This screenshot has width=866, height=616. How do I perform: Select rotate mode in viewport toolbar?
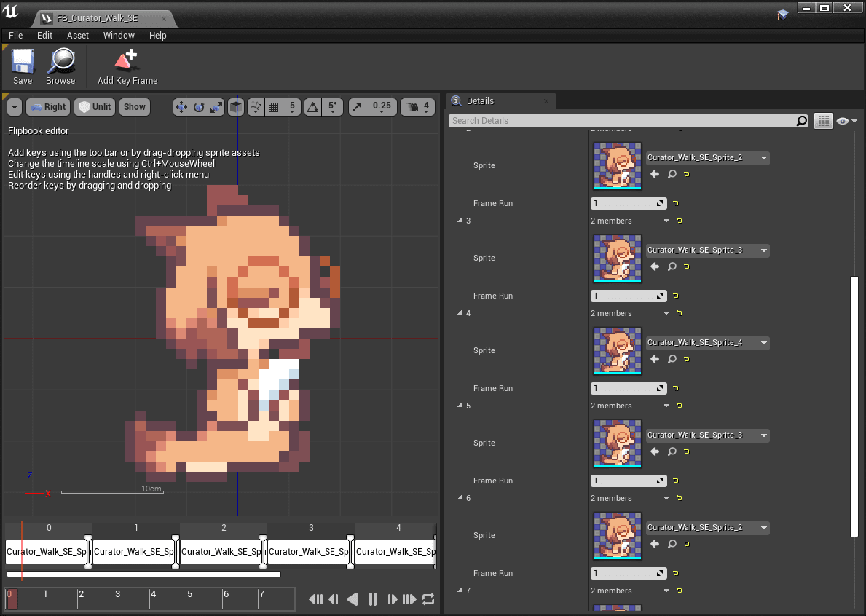pyautogui.click(x=199, y=107)
